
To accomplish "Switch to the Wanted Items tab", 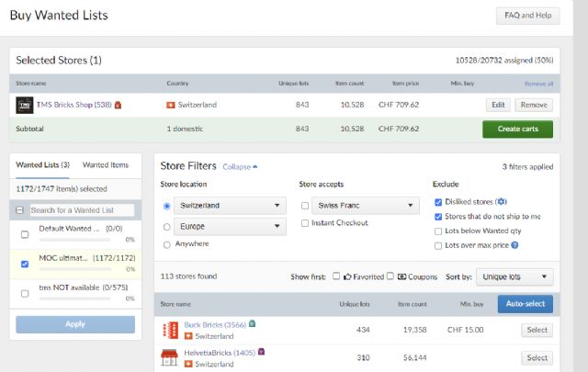I will [x=106, y=164].
